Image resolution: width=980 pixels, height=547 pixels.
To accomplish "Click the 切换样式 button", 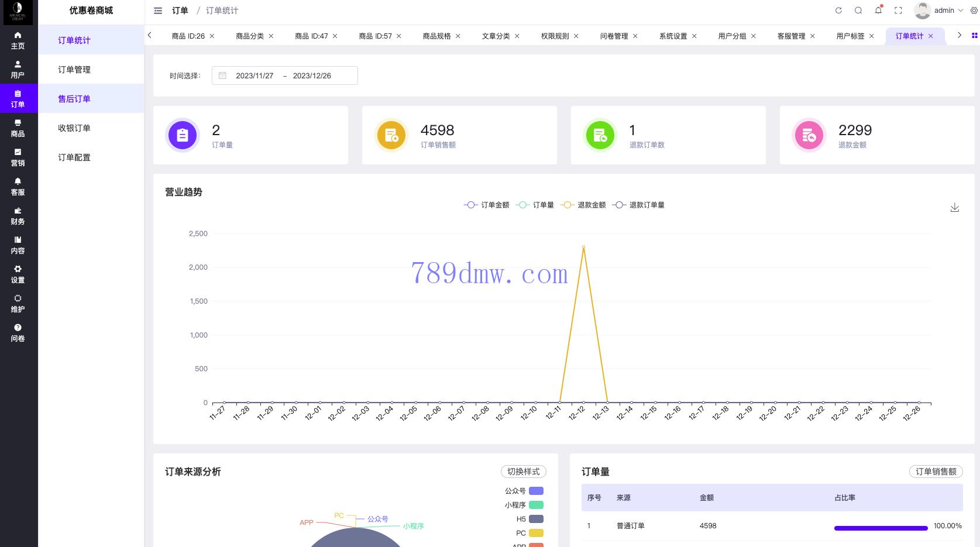I will [523, 472].
